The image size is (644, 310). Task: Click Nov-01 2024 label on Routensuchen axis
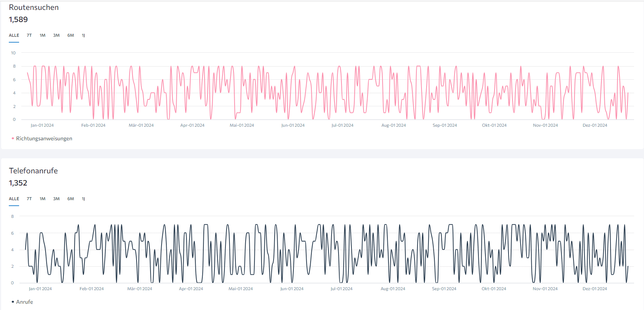coord(546,125)
